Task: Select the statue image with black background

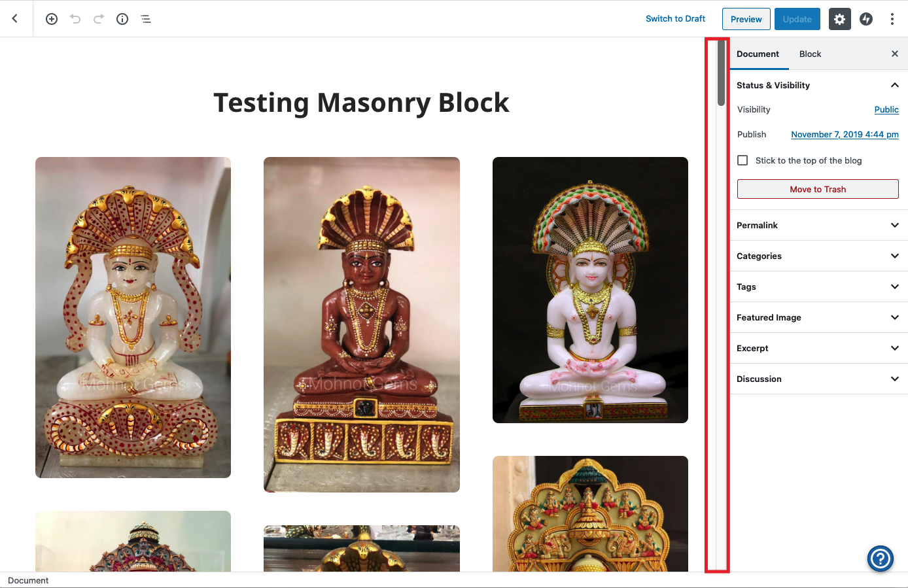Action: 590,290
